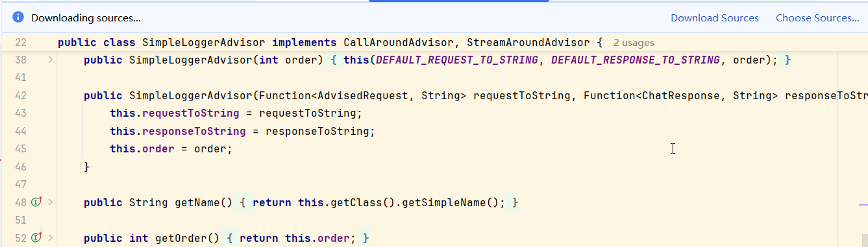Click the getName method name
The height and width of the screenshot is (247, 868).
point(197,202)
